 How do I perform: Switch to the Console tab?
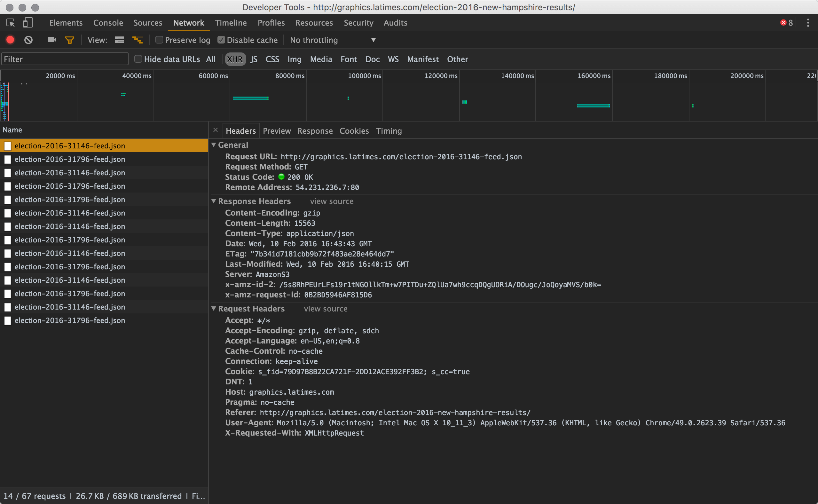click(x=108, y=23)
